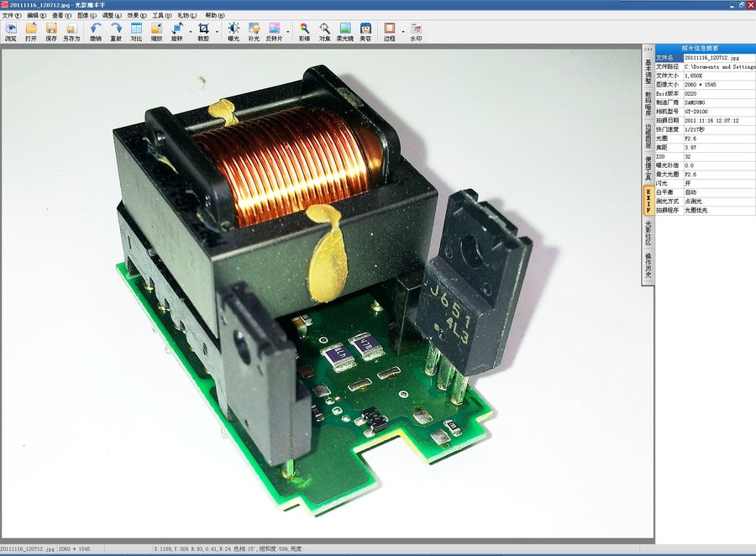Expand the dropdown arrow beside 裁剪 (Crop)
This screenshot has height=556, width=756.
[217, 33]
